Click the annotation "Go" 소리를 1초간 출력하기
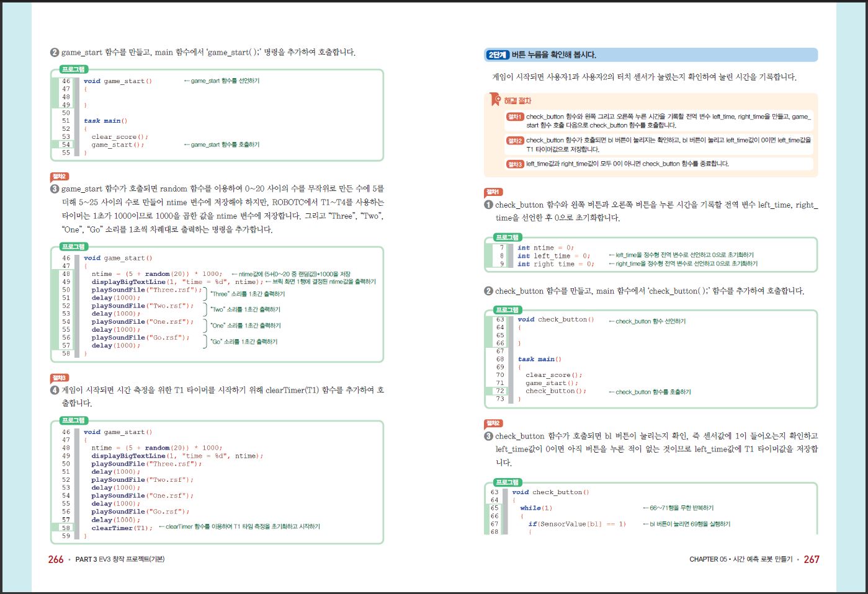The width and height of the screenshot is (868, 594). tap(244, 342)
